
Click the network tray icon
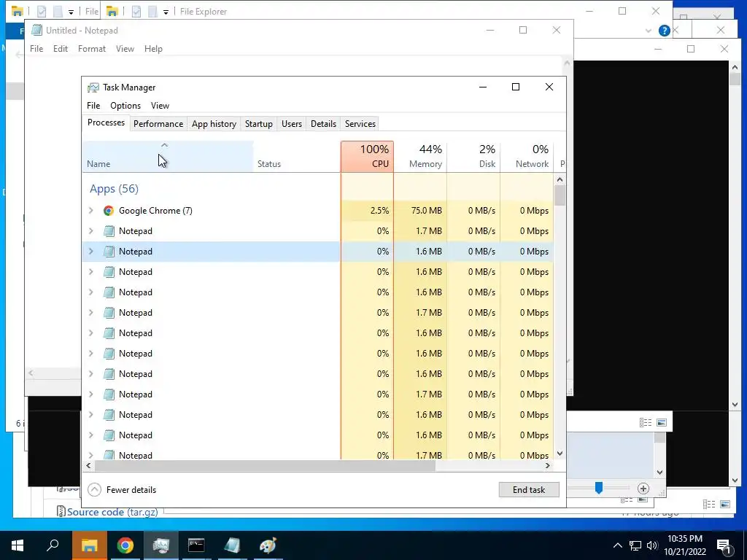635,545
